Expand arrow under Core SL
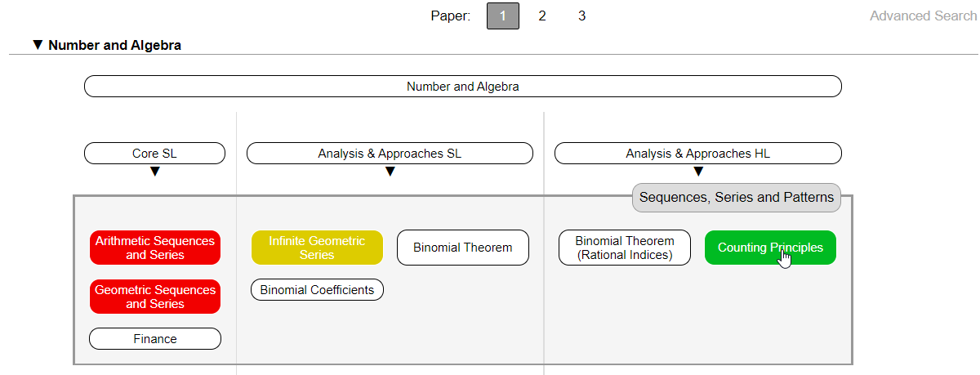The height and width of the screenshot is (375, 980). [x=154, y=172]
